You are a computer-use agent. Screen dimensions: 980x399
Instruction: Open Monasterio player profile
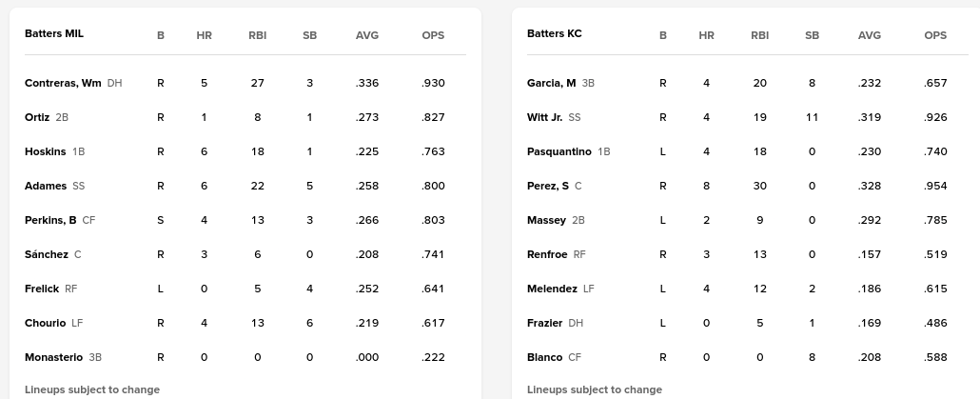click(53, 357)
